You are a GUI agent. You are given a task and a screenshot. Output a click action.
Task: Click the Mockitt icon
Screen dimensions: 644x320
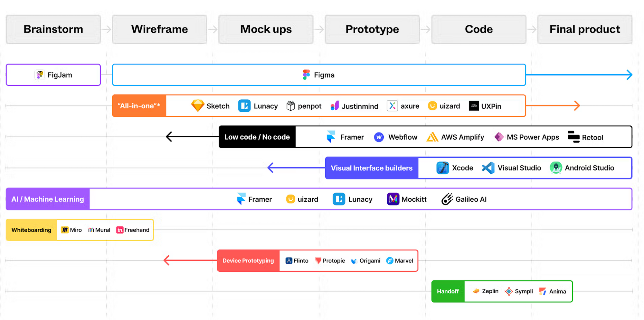point(393,199)
